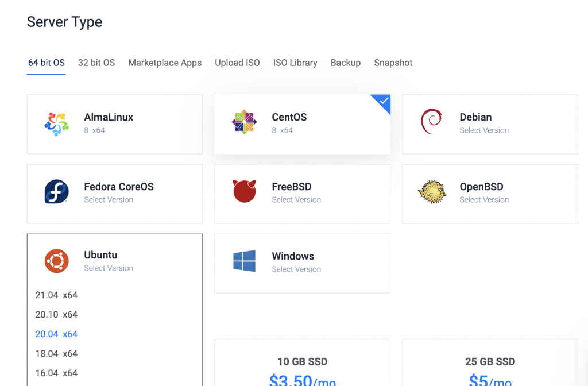The width and height of the screenshot is (588, 386).
Task: Click the $5/mo price
Action: coord(490,380)
